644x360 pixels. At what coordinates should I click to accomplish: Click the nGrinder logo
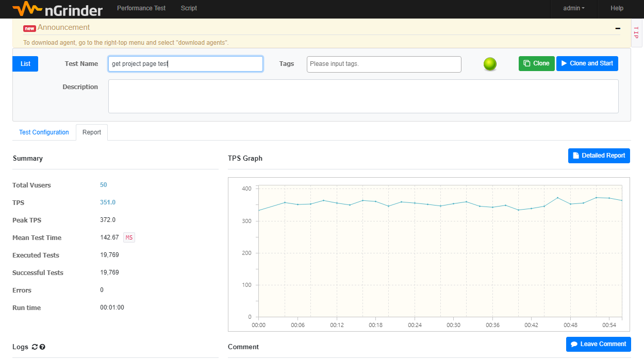coord(57,9)
